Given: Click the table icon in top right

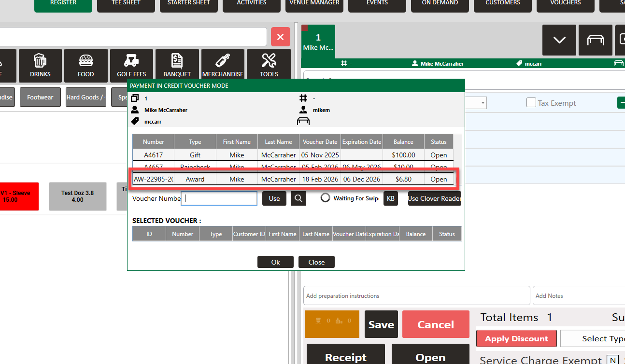Looking at the screenshot, I should click(x=596, y=40).
